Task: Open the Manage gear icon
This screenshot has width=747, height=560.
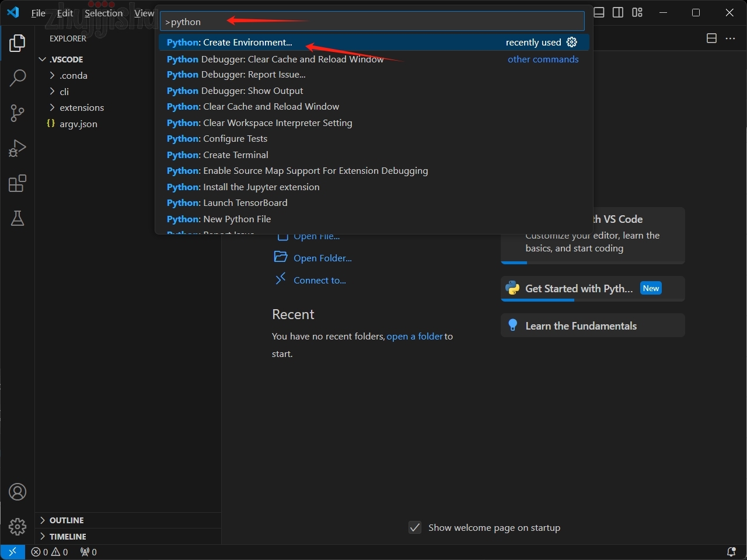Action: click(x=18, y=527)
